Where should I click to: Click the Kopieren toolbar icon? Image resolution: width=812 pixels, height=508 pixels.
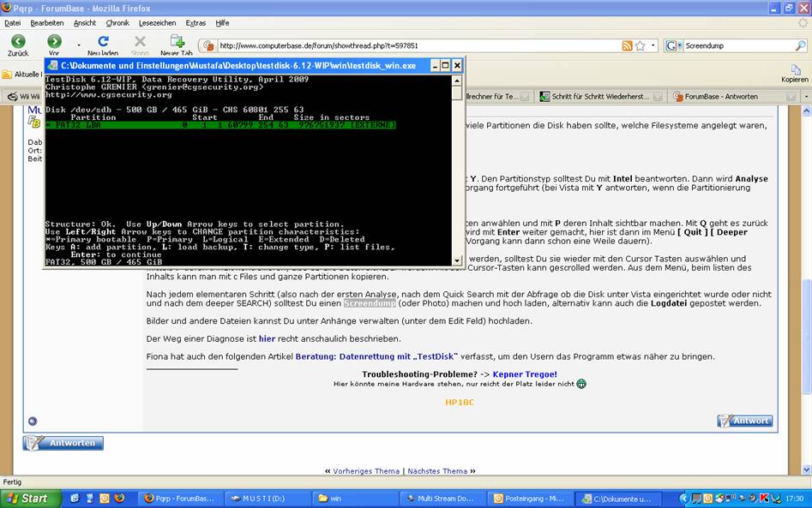point(795,73)
